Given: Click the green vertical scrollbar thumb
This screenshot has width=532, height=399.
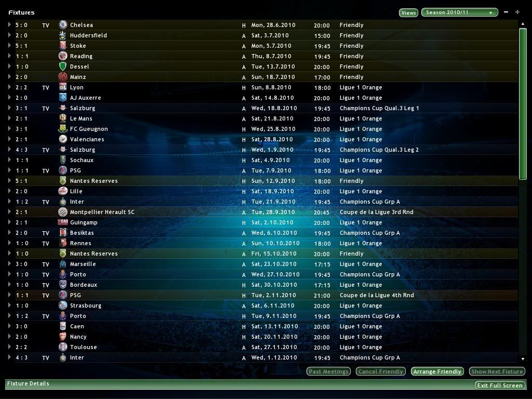Looking at the screenshot, I should click(523, 104).
